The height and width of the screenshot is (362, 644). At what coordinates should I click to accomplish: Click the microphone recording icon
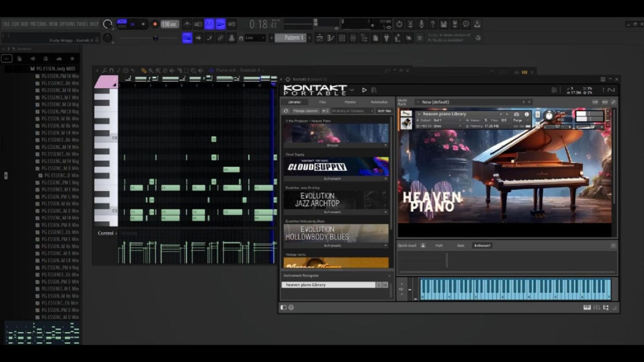coord(421,24)
